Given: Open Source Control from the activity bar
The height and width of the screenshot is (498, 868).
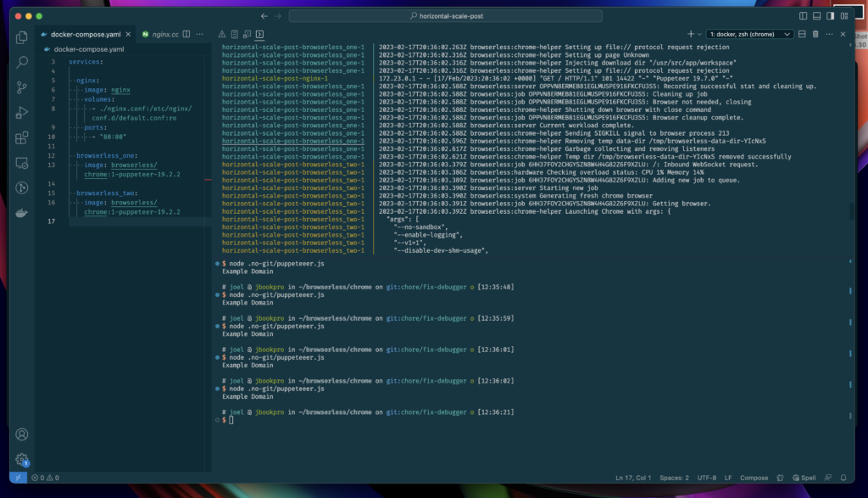Looking at the screenshot, I should [21, 87].
